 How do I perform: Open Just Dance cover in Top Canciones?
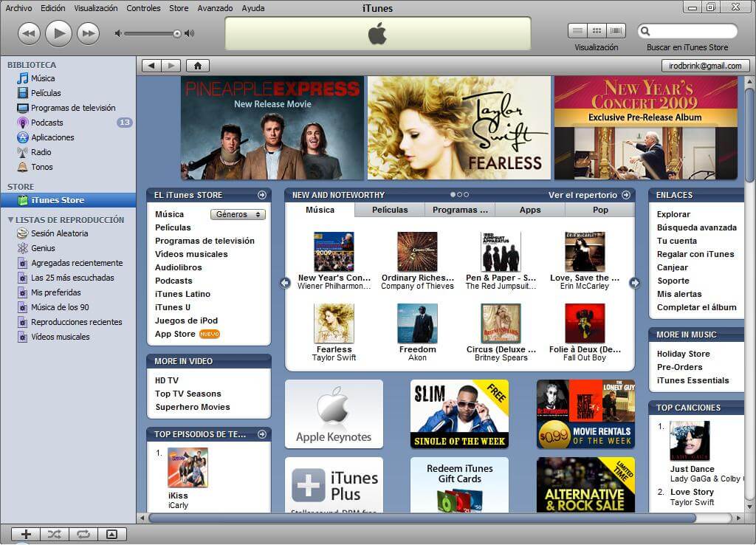pyautogui.click(x=690, y=441)
